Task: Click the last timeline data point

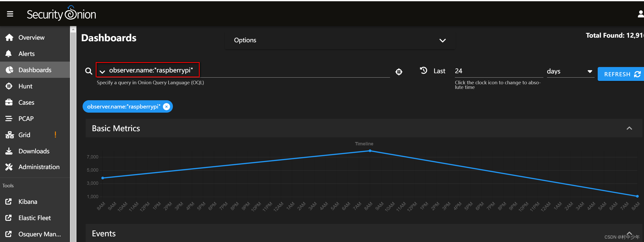Action: pos(637,196)
